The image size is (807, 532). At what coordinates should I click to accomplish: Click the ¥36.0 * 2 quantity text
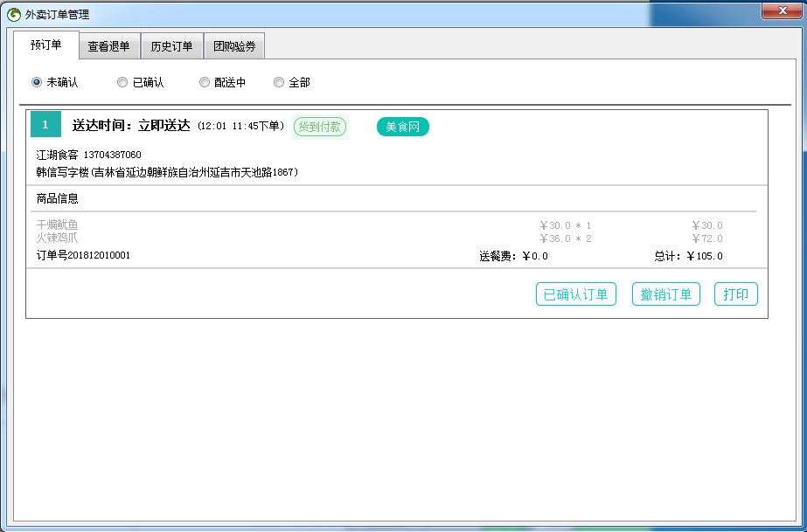tap(566, 238)
